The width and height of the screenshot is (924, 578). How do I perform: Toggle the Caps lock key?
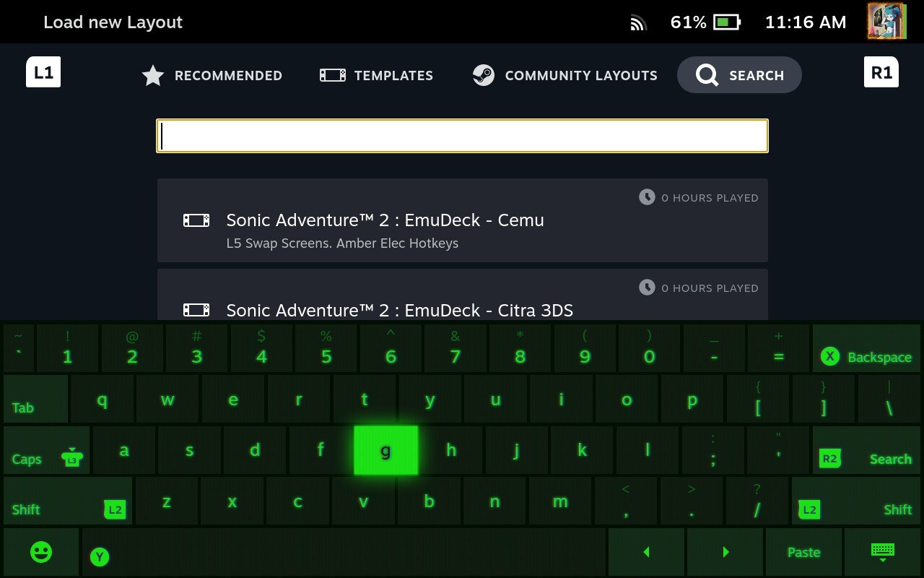point(46,450)
